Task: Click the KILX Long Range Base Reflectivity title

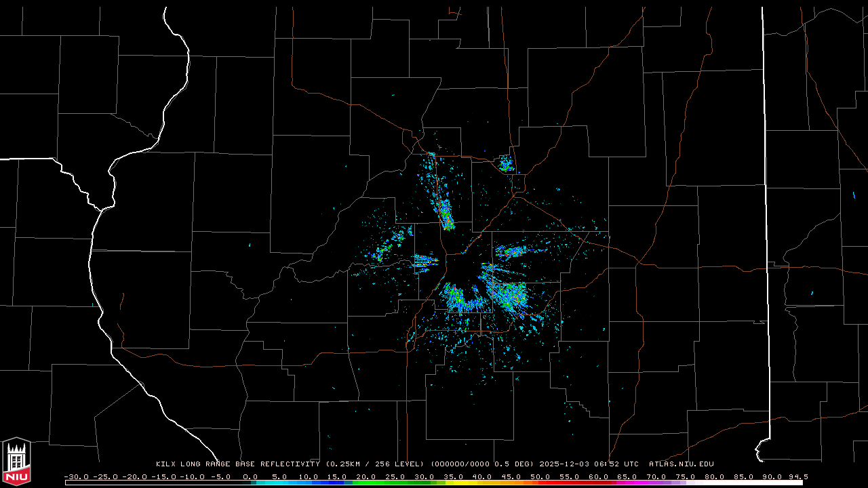Action: pyautogui.click(x=238, y=464)
